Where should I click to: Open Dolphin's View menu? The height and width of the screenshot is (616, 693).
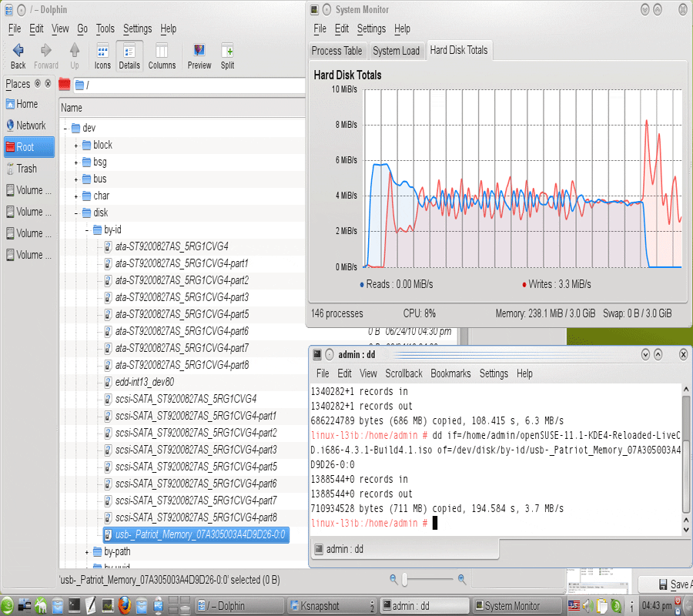tap(60, 28)
